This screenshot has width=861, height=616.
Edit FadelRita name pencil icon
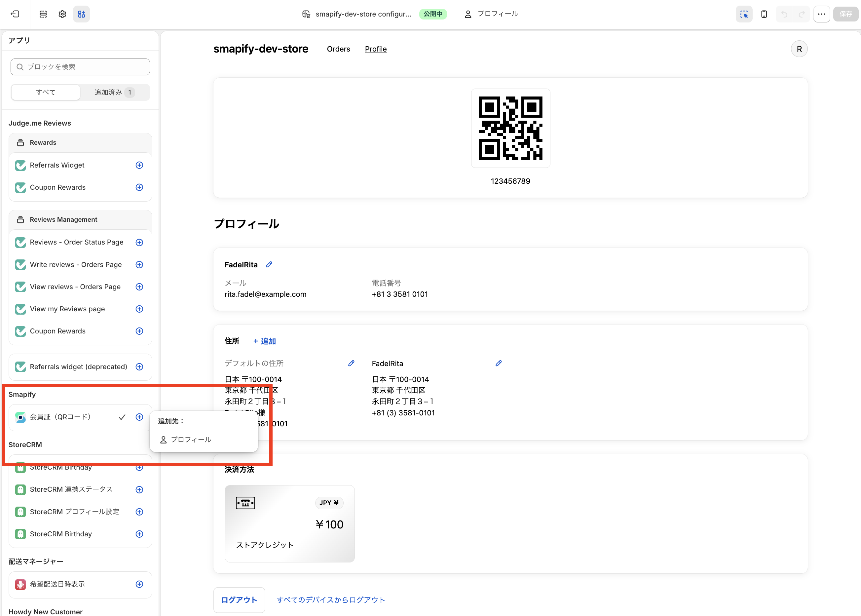tap(269, 264)
